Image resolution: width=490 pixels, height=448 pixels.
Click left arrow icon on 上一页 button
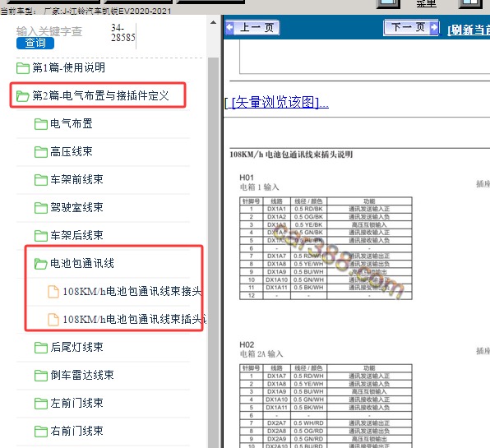click(230, 27)
